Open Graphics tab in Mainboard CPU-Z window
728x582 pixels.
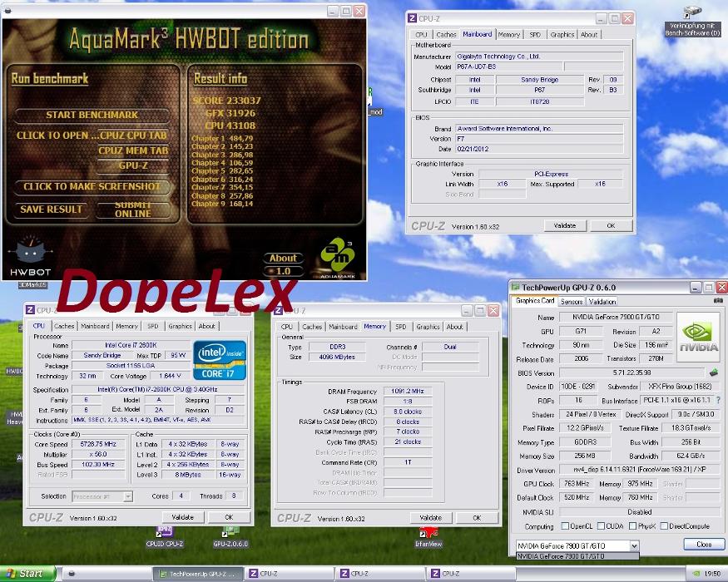(x=562, y=34)
